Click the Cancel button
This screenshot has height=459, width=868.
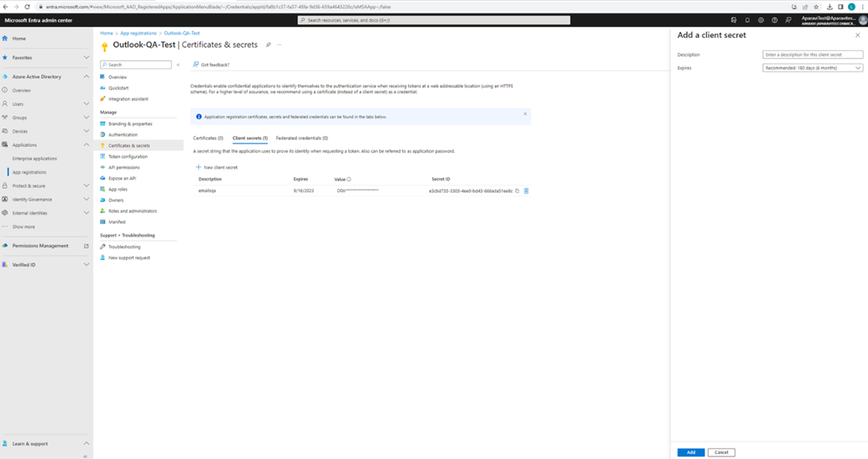[721, 452]
